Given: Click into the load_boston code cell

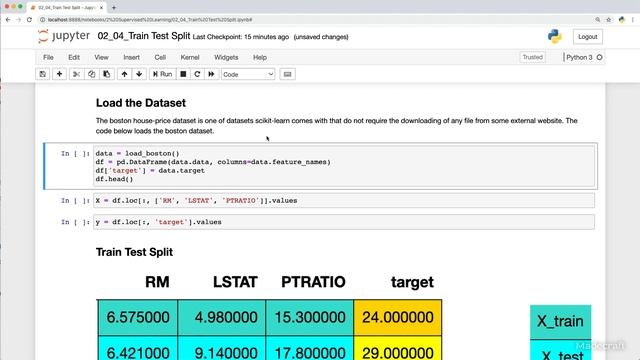Looking at the screenshot, I should click(x=344, y=166).
